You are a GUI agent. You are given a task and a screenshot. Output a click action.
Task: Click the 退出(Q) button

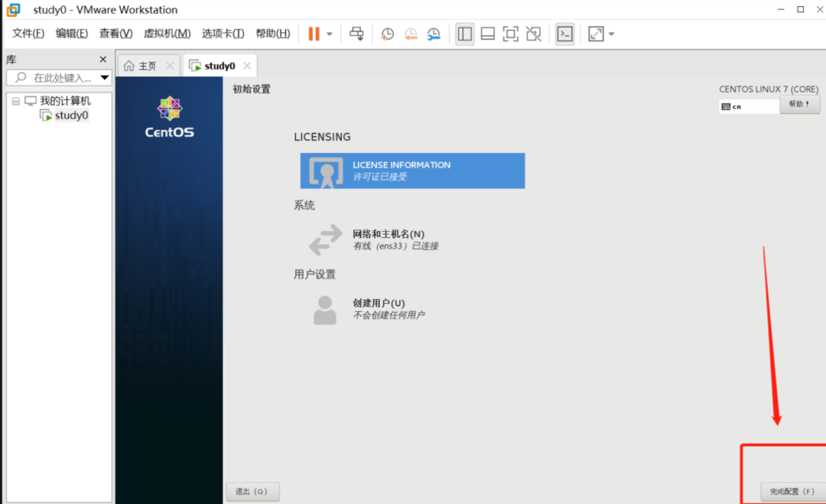pos(253,491)
